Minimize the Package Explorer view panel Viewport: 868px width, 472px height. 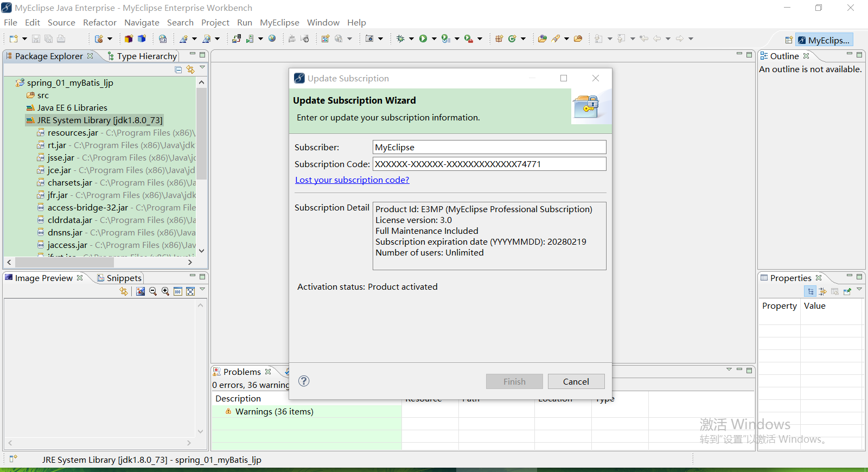pos(192,54)
